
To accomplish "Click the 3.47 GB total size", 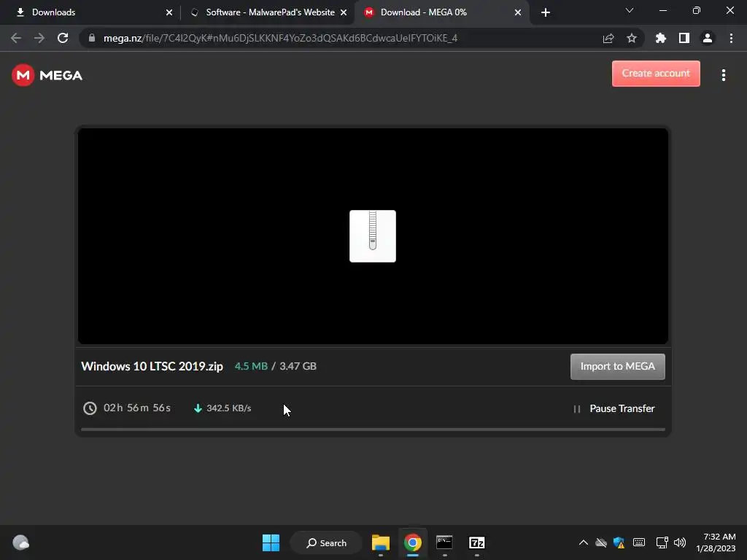I will tap(298, 366).
